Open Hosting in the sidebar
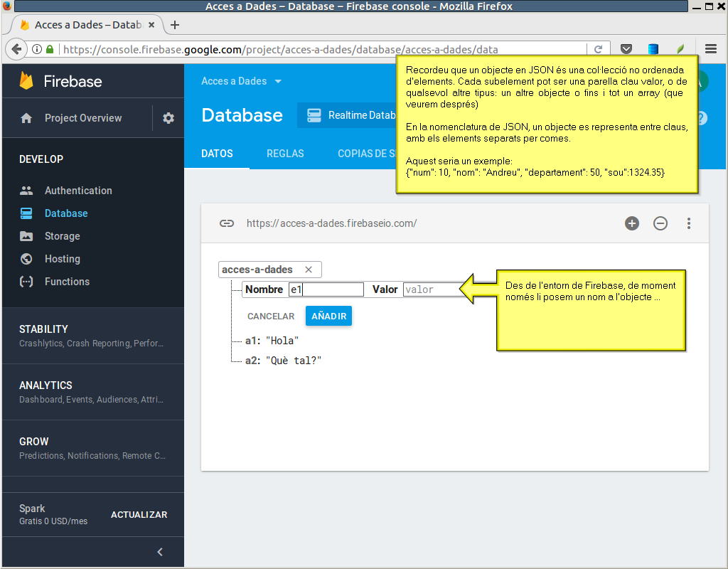 (63, 259)
